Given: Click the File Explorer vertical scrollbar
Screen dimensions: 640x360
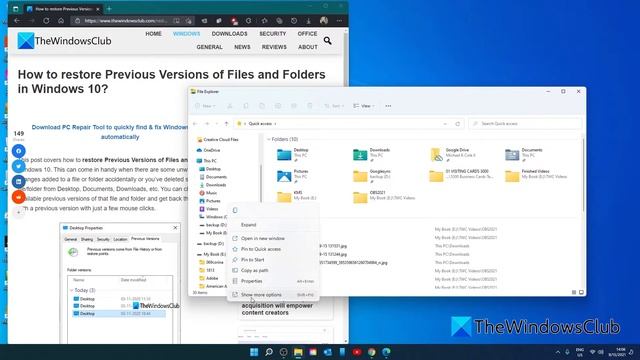Looking at the screenshot, I should pos(583,176).
